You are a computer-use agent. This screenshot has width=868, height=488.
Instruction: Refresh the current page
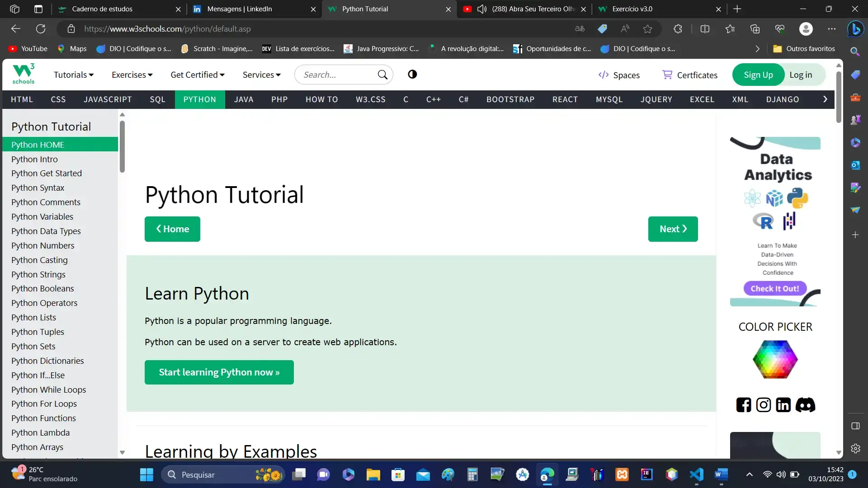click(41, 29)
